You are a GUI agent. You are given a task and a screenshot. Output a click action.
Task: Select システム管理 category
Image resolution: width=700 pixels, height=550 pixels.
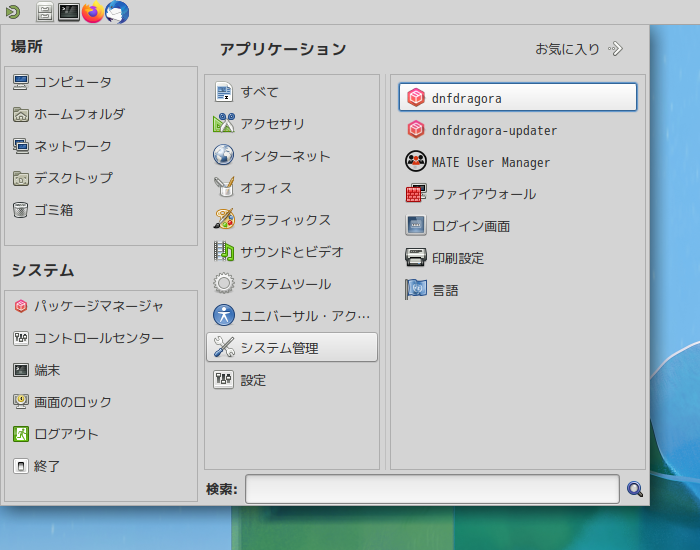coord(292,347)
